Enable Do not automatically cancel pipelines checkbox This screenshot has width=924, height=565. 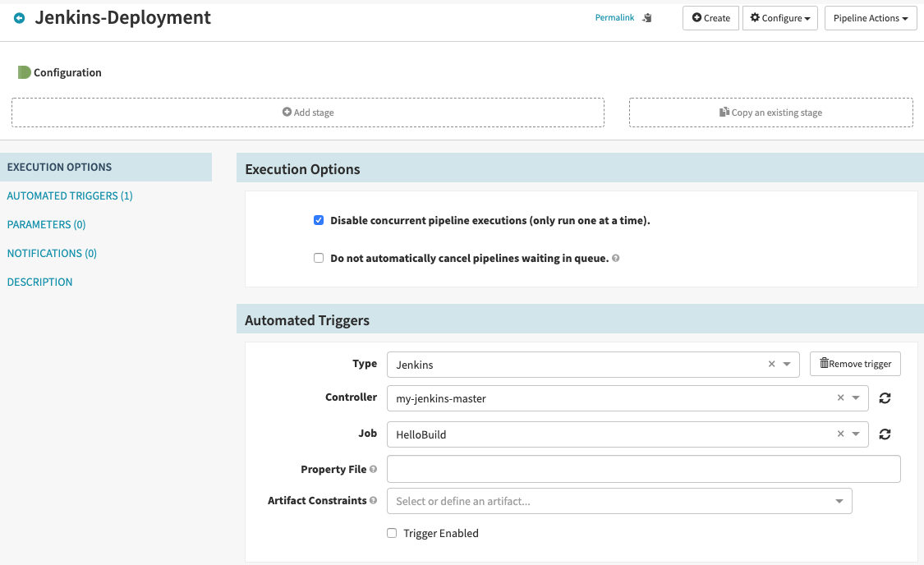tap(319, 258)
